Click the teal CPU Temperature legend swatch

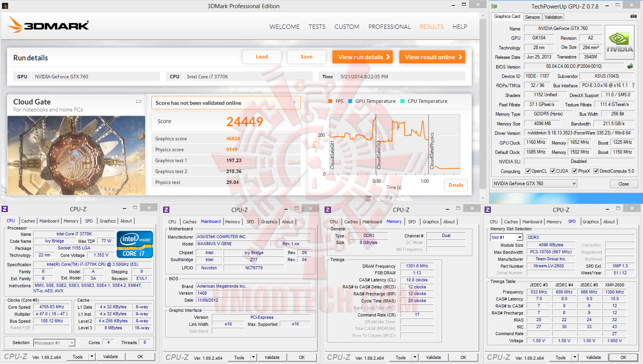[x=402, y=101]
